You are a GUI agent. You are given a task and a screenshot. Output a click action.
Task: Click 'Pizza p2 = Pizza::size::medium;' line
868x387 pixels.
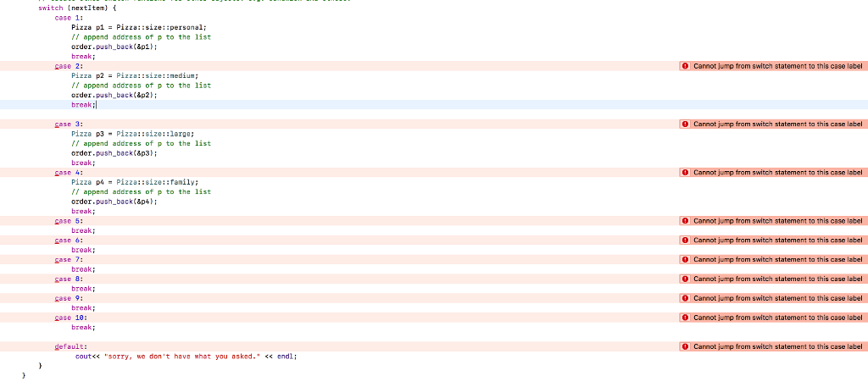135,75
